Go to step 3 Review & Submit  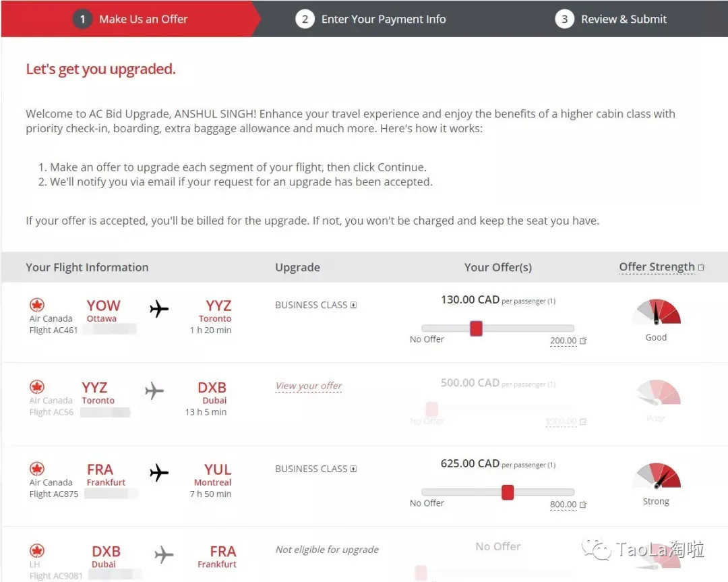611,19
